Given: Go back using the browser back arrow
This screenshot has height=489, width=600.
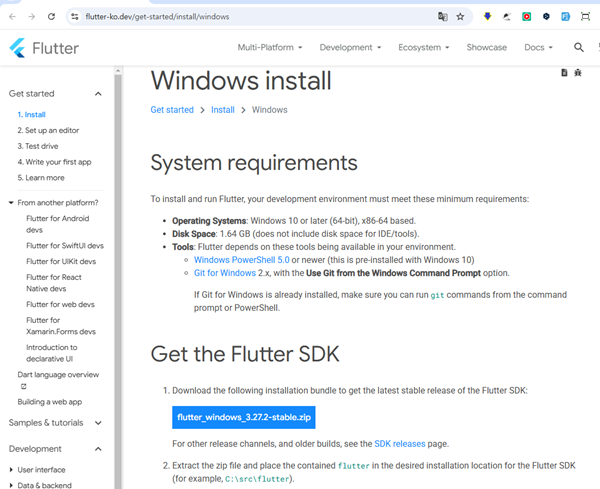Looking at the screenshot, I should point(12,16).
